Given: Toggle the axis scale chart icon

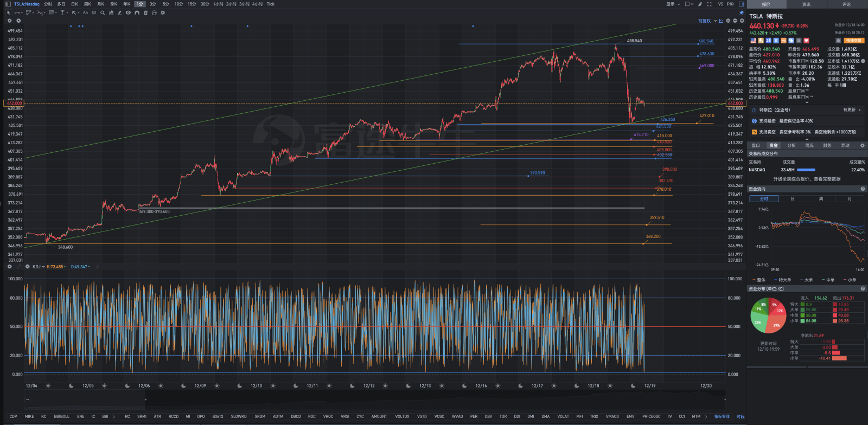Looking at the screenshot, I should (x=721, y=21).
